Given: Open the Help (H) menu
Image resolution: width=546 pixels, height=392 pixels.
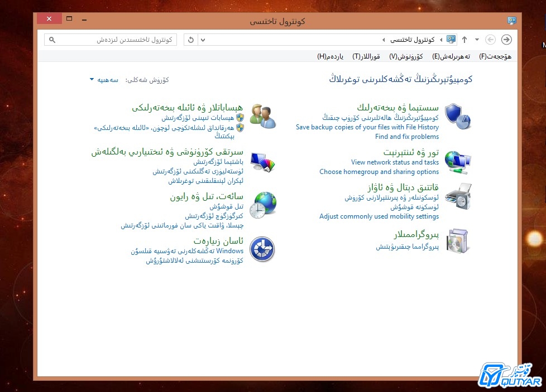Looking at the screenshot, I should click(330, 56).
